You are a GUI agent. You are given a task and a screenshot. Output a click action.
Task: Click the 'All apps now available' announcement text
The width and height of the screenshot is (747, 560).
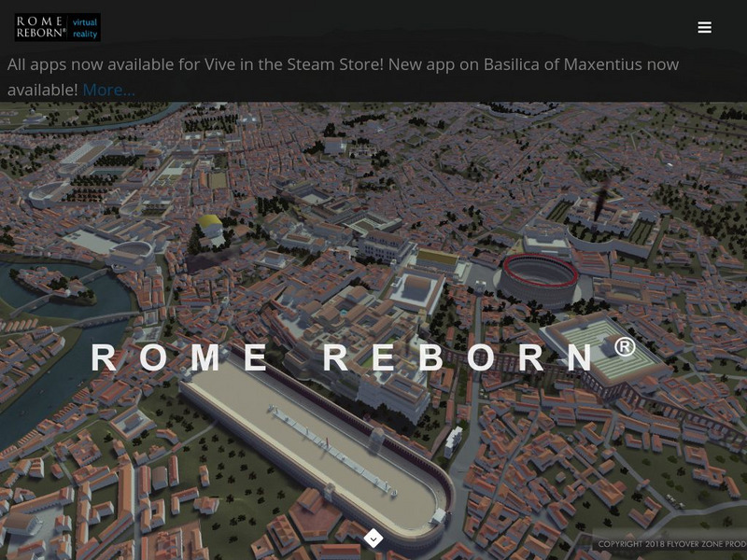(343, 77)
